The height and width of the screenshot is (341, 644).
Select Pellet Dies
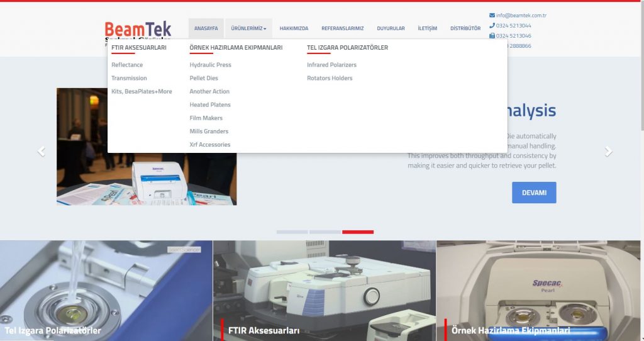(x=204, y=78)
